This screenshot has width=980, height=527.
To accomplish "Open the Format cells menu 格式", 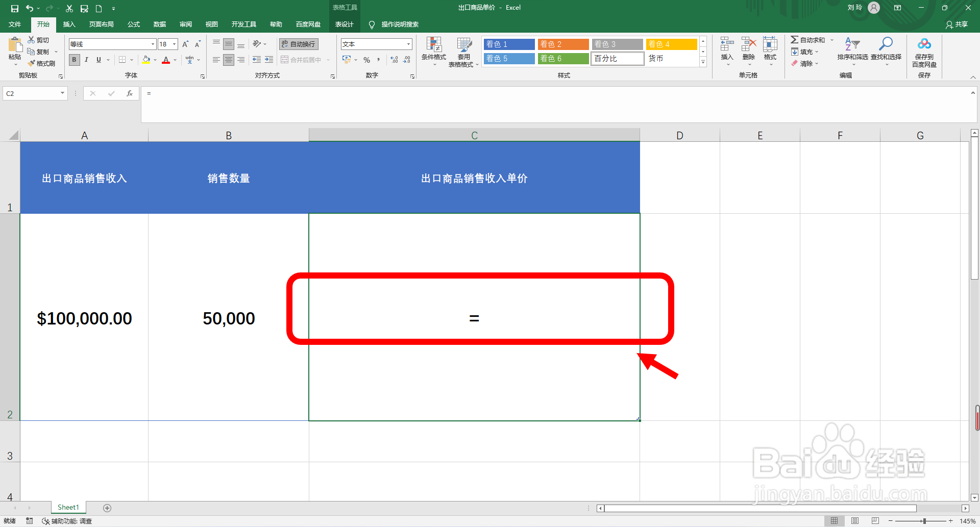I will pyautogui.click(x=770, y=51).
